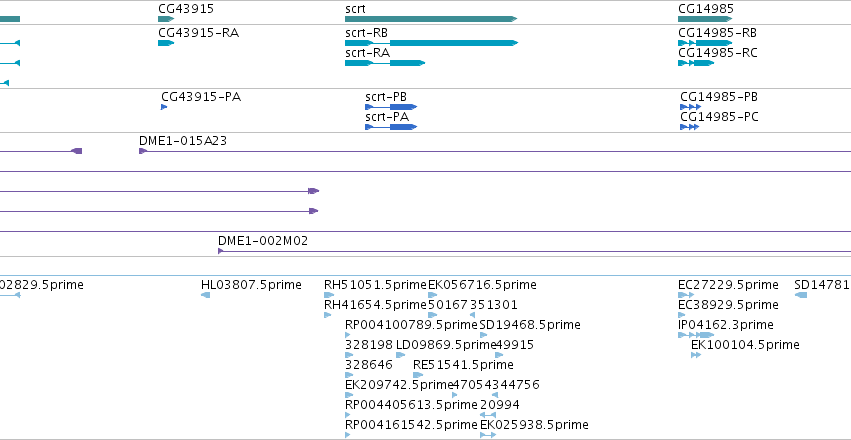Click the CG14985-PB protein arrows
The image size is (851, 440).
click(x=690, y=107)
